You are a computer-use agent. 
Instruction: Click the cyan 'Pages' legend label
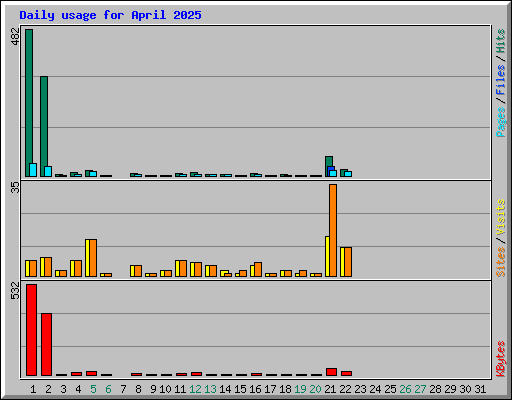click(501, 122)
